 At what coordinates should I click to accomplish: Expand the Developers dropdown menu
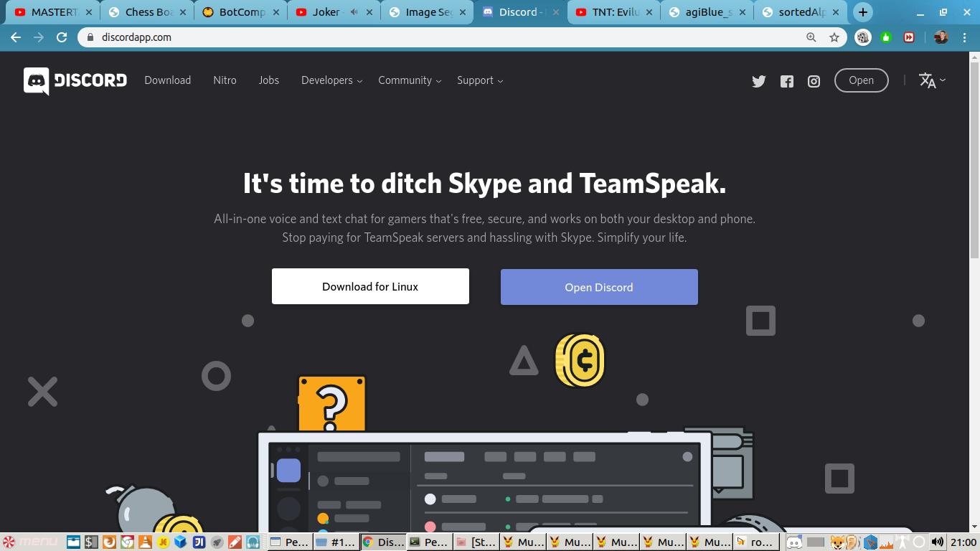[x=331, y=80]
